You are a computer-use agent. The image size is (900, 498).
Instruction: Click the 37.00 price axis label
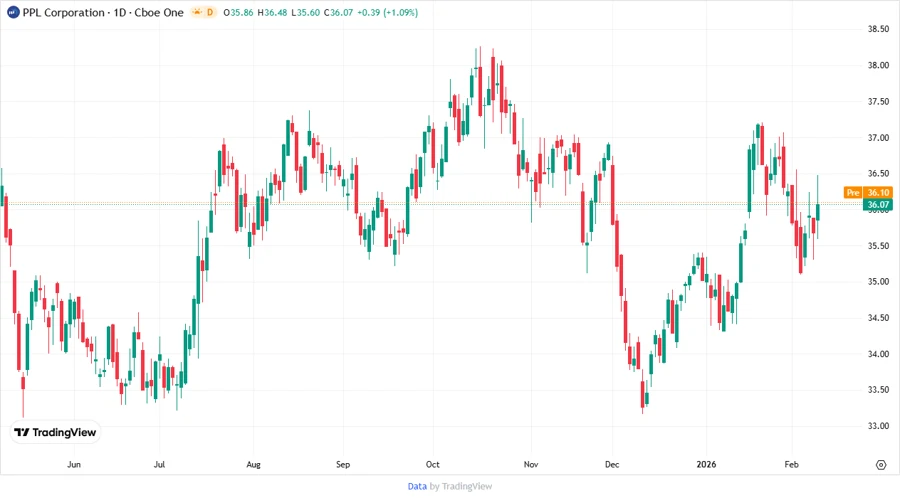(878, 138)
